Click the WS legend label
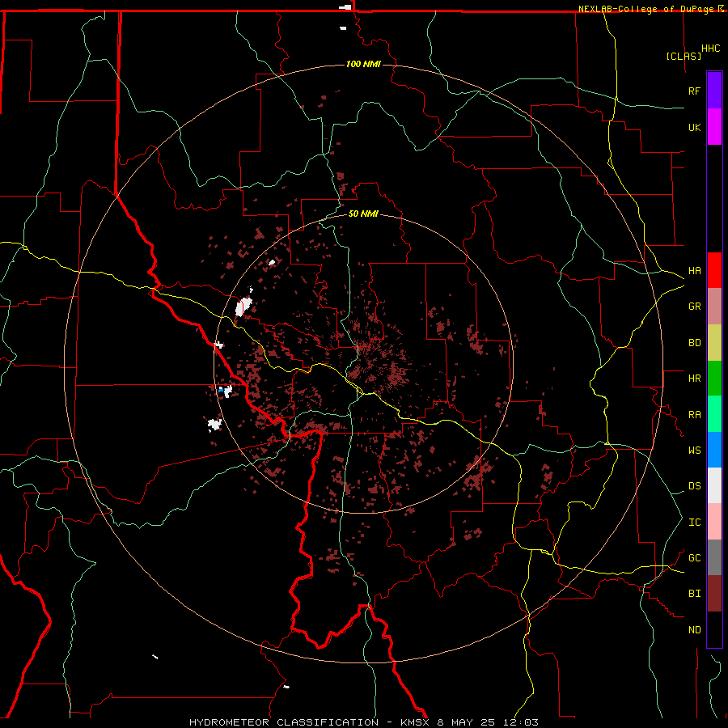728x728 pixels. point(694,451)
